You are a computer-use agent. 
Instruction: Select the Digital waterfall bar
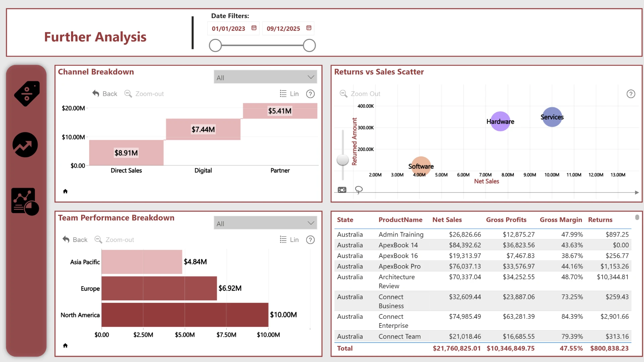[x=203, y=129]
